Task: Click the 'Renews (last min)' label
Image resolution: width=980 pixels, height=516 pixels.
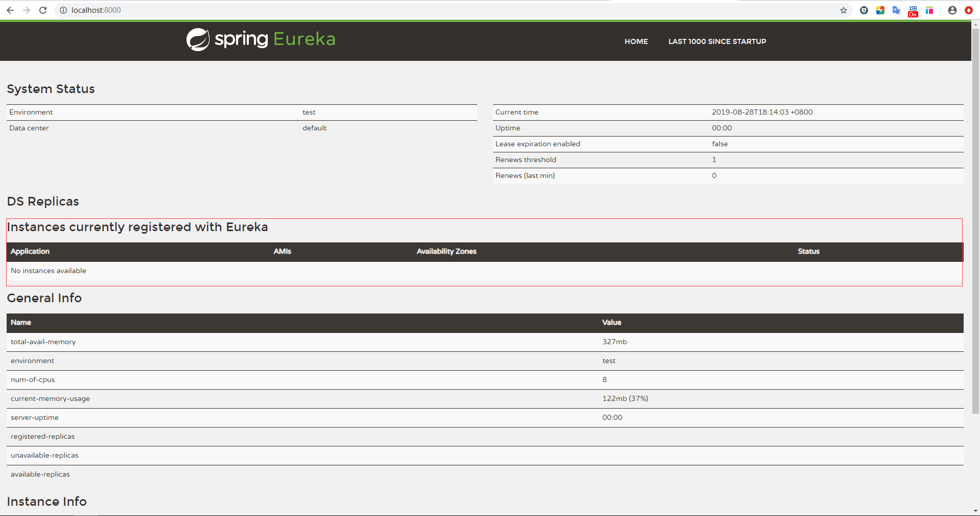Action: [x=525, y=175]
